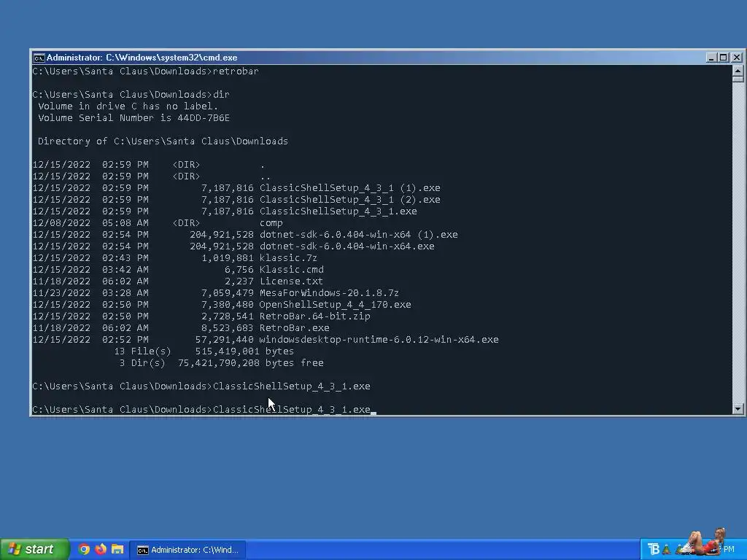Launch Firefox from the quick launch
The width and height of the screenshot is (747, 560).
coord(101,549)
